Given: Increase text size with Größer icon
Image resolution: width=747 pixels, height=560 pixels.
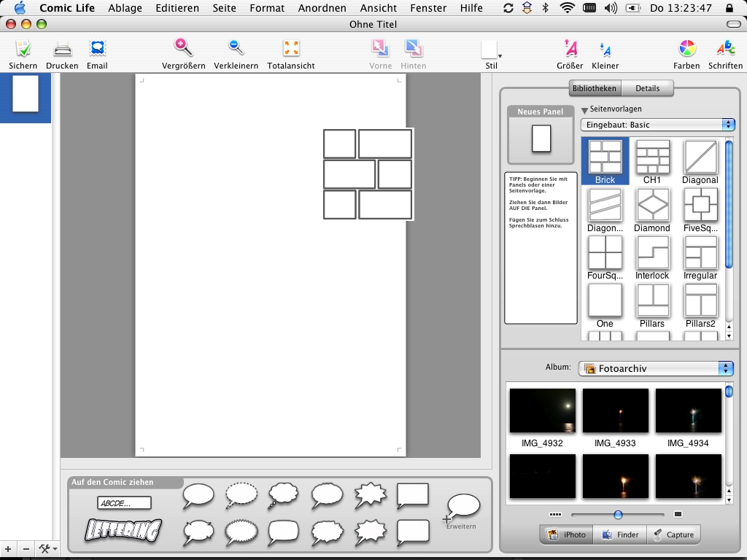Looking at the screenshot, I should coord(570,48).
